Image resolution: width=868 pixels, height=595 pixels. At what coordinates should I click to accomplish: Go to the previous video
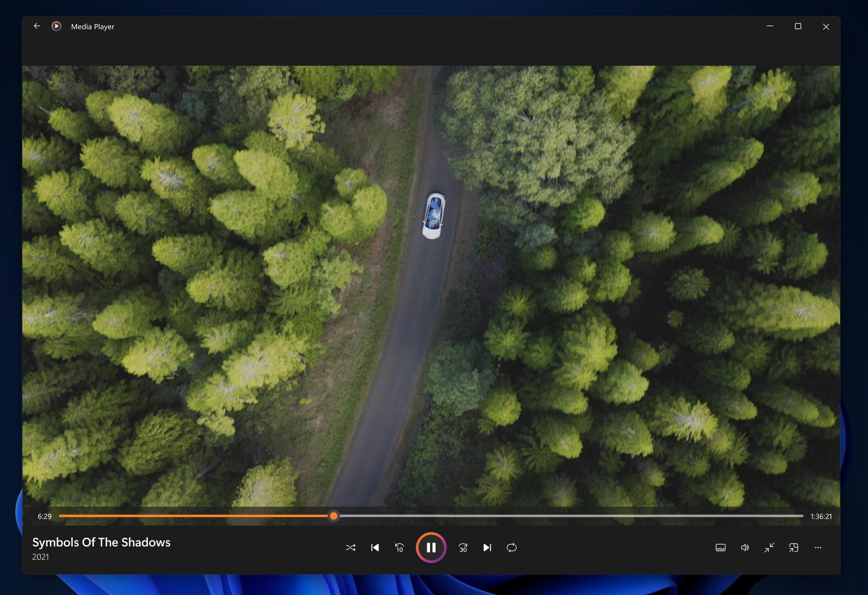[374, 547]
